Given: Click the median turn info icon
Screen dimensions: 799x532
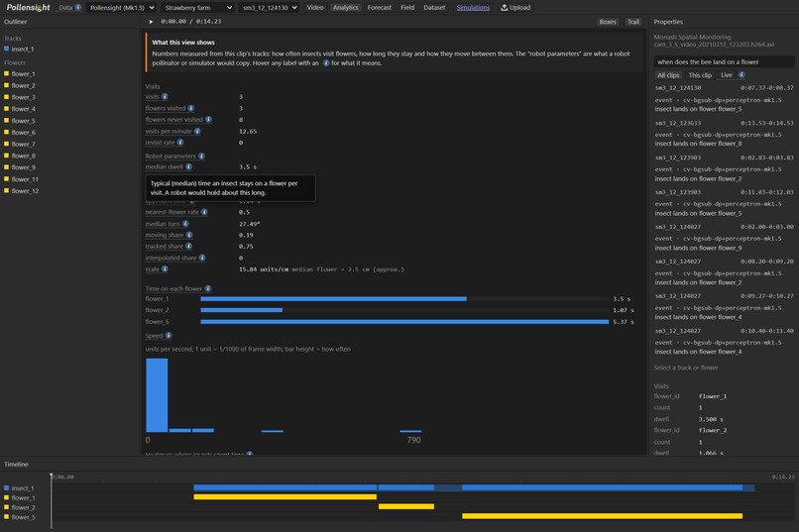Looking at the screenshot, I should [x=185, y=224].
